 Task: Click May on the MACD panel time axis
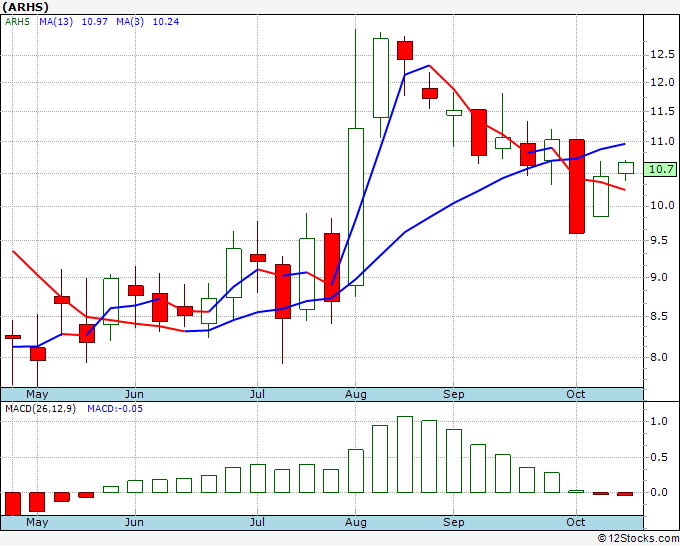point(37,522)
